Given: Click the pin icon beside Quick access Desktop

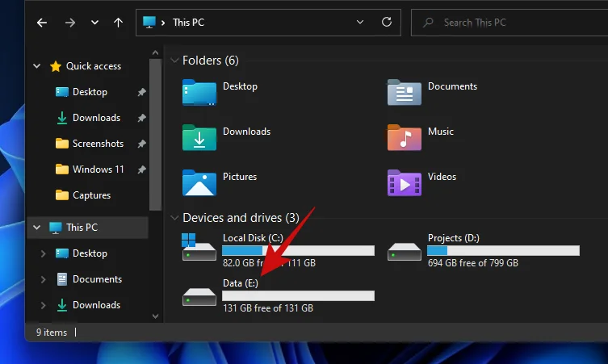Looking at the screenshot, I should coord(141,92).
